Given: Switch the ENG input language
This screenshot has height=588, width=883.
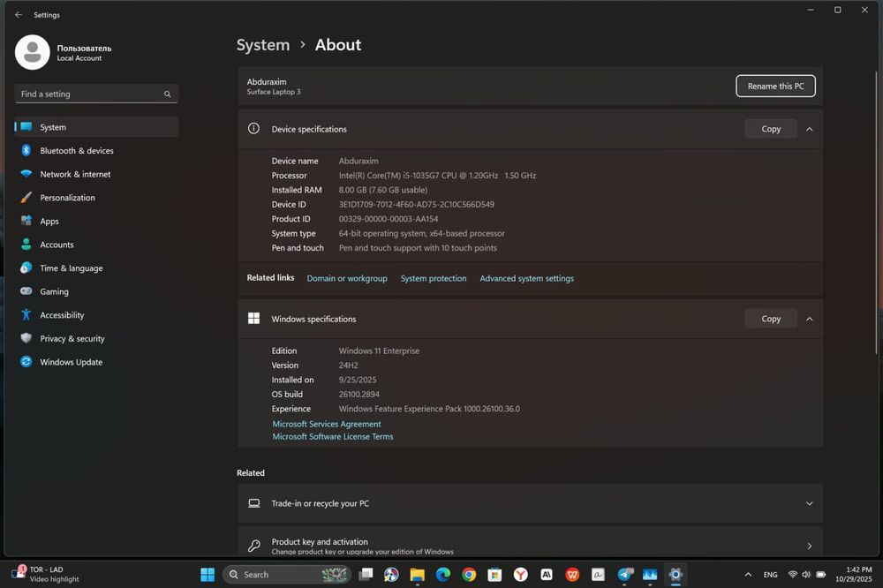Looking at the screenshot, I should click(770, 575).
